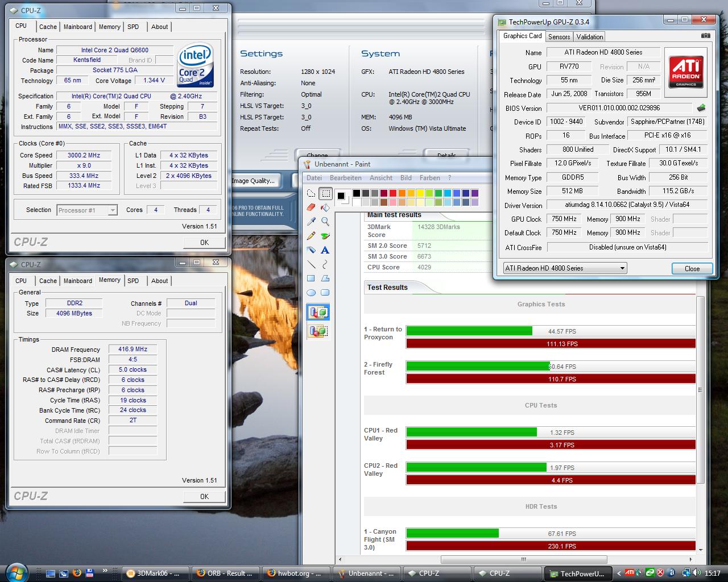The height and width of the screenshot is (582, 728).
Task: Choose the Curve tool in Paint
Action: point(325,264)
